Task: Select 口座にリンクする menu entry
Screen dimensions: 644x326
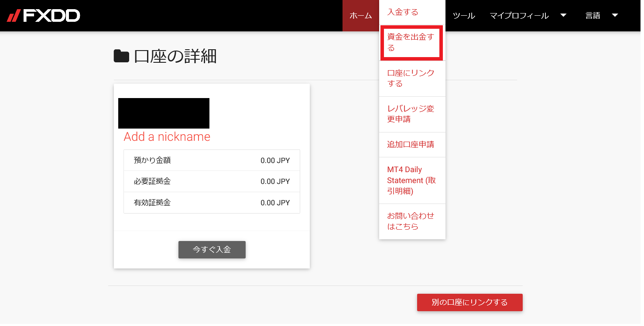Action: point(412,78)
